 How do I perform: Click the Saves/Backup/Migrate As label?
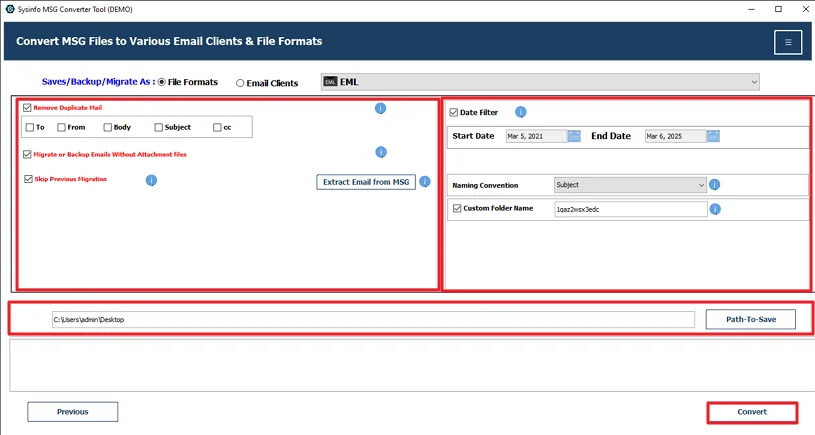point(98,82)
